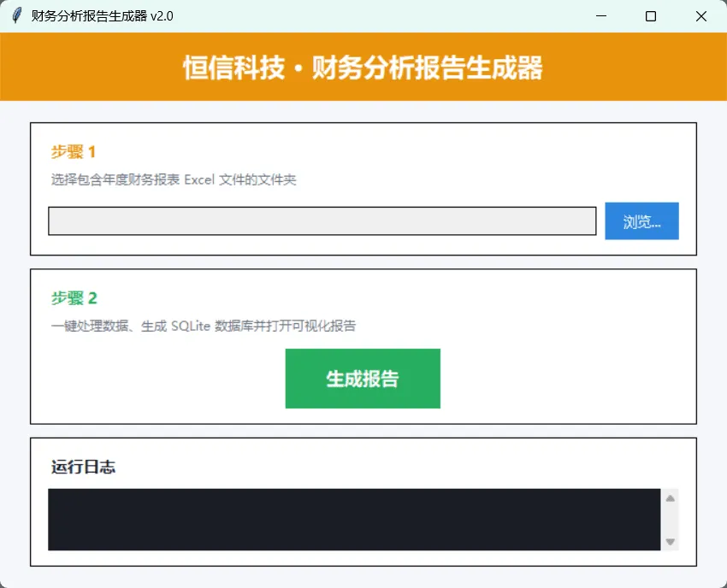Click the 一键处理数据、生成 SQLite 数据库 description text
This screenshot has height=588, width=727.
203,326
